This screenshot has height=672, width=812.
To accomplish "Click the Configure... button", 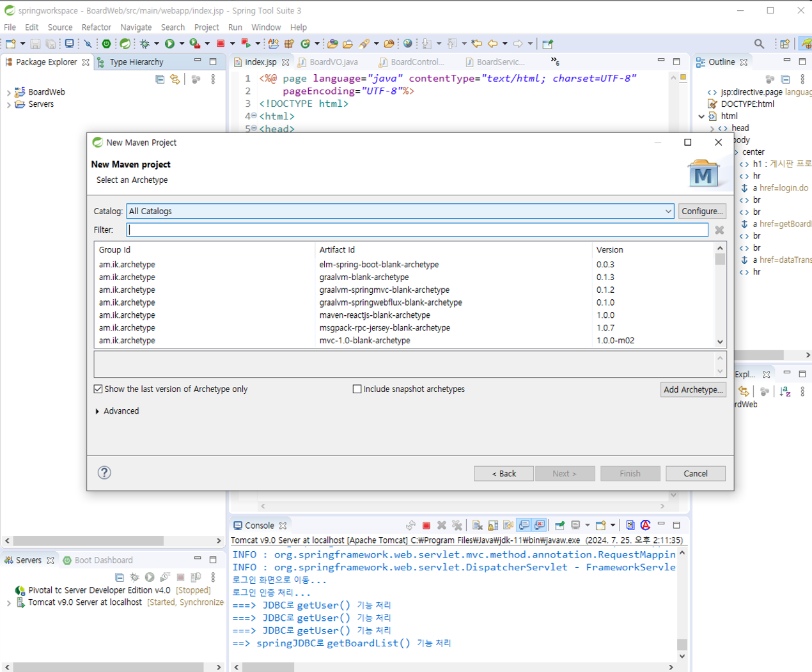I will click(702, 211).
